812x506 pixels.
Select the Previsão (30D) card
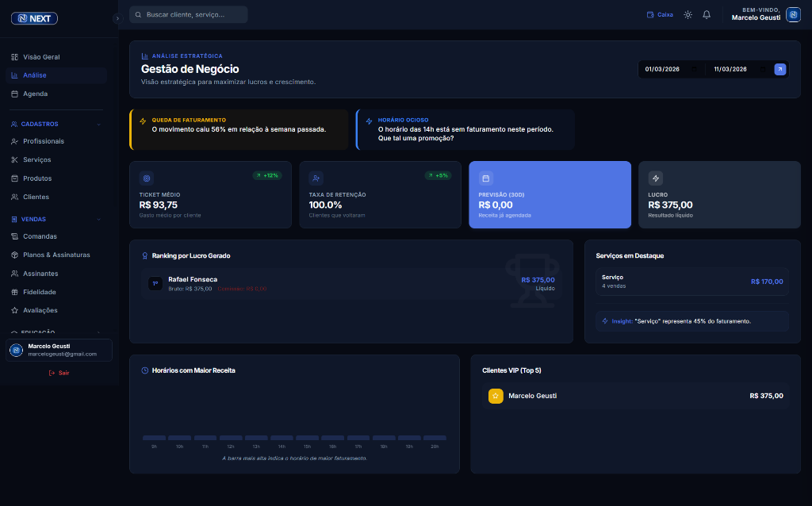tap(550, 195)
